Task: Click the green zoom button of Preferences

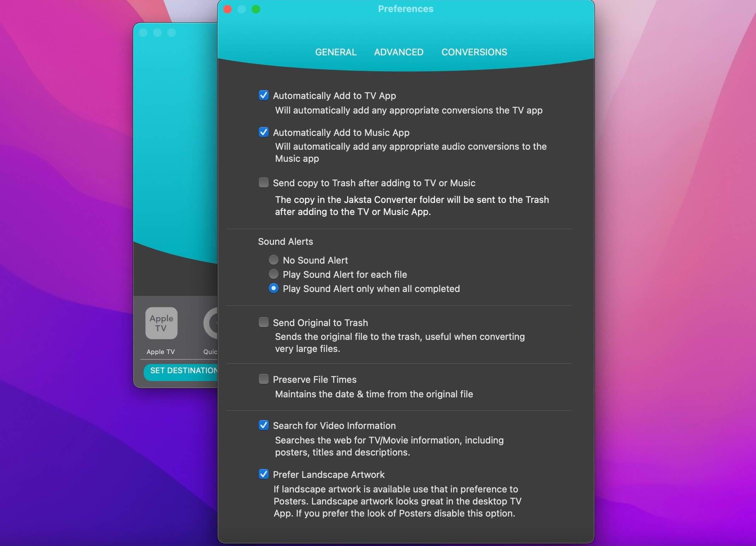Action: tap(256, 9)
